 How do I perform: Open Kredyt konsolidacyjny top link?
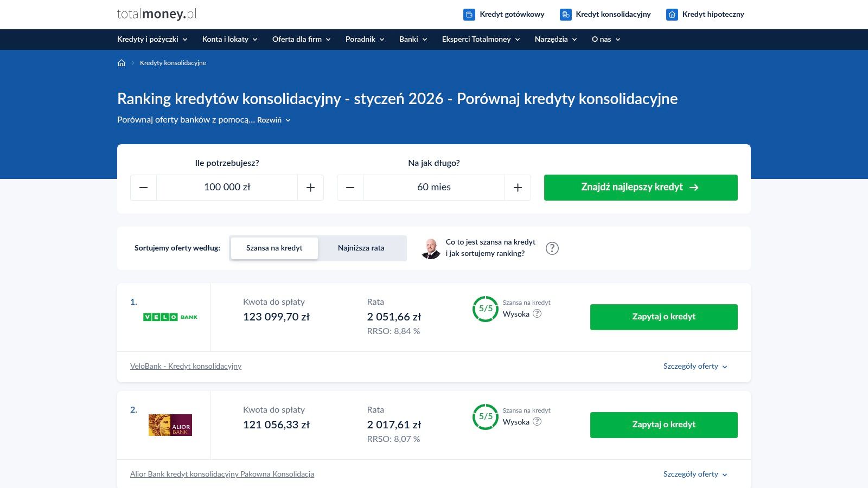click(x=605, y=15)
